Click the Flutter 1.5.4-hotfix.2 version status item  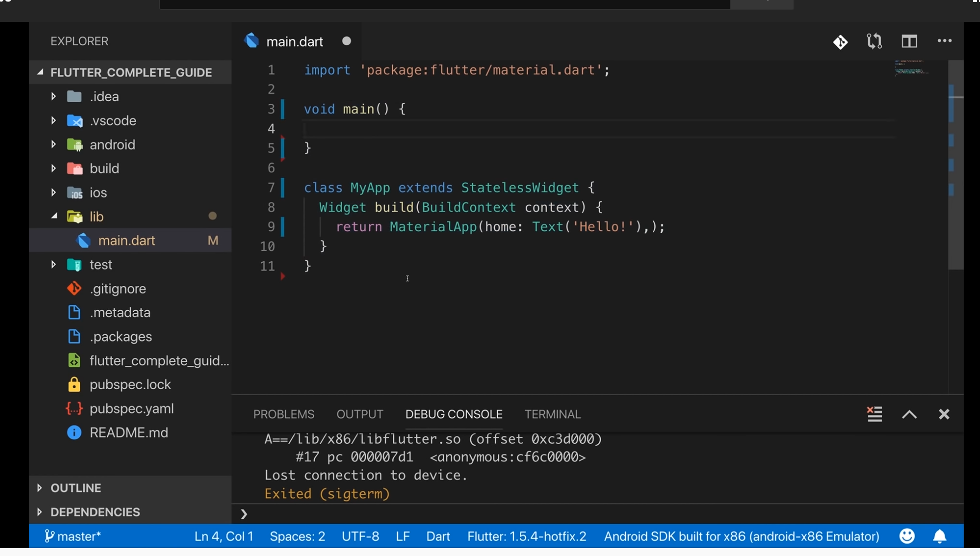click(x=527, y=536)
